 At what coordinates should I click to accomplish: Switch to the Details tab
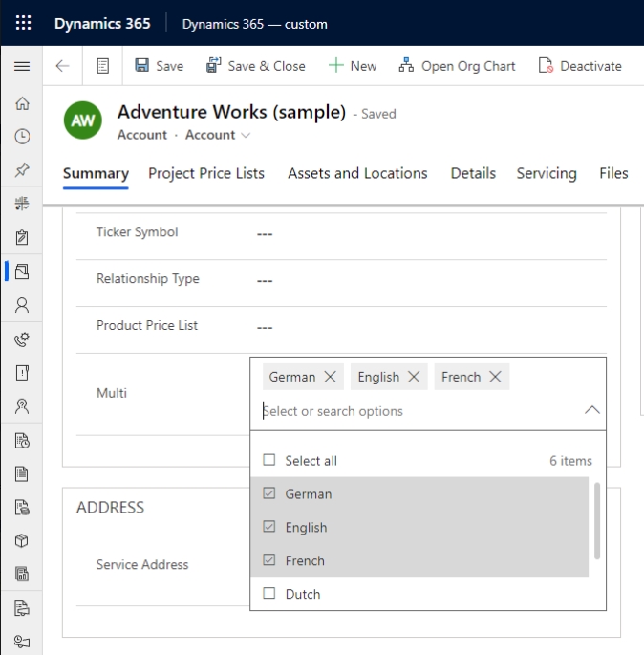(x=473, y=173)
